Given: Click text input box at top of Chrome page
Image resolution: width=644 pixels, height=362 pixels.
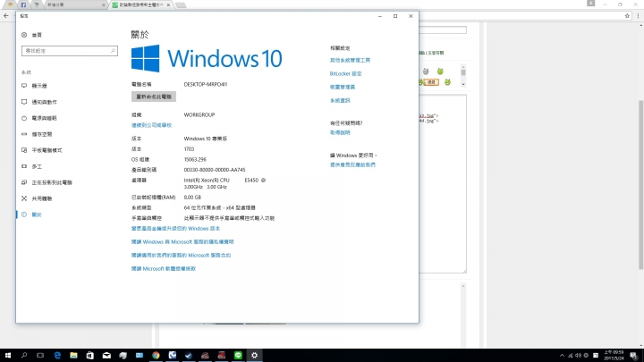Looking at the screenshot, I should [x=443, y=30].
